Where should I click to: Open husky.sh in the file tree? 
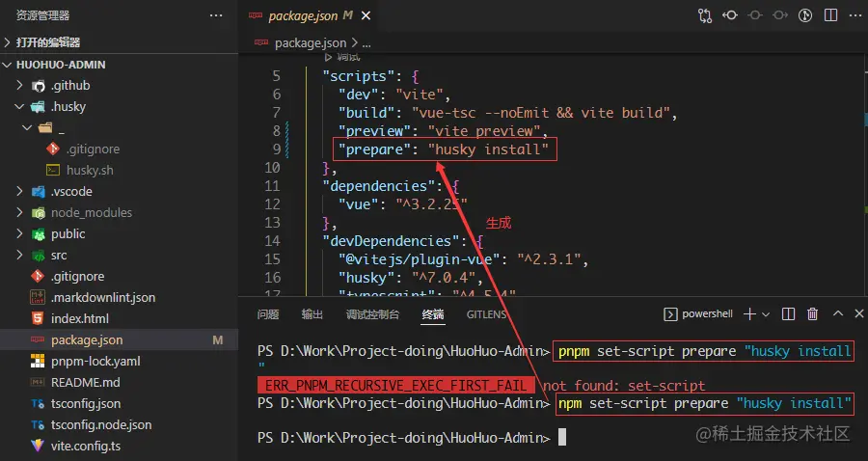[x=90, y=170]
